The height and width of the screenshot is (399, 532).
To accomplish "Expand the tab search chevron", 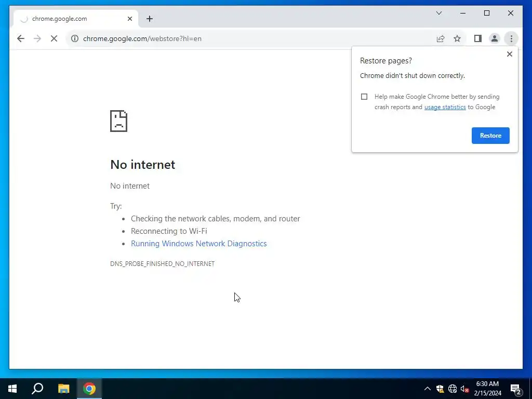I will click(x=438, y=13).
